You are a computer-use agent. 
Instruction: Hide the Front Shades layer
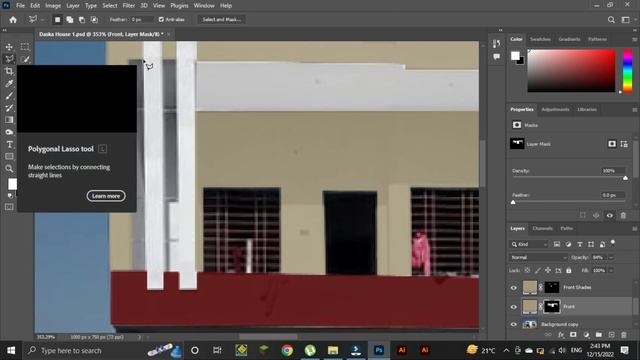514,288
